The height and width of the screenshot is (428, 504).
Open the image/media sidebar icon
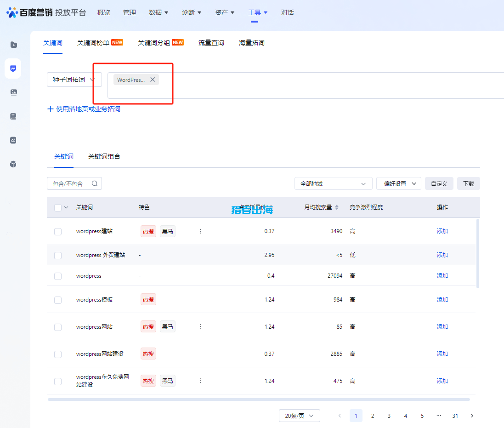point(13,92)
